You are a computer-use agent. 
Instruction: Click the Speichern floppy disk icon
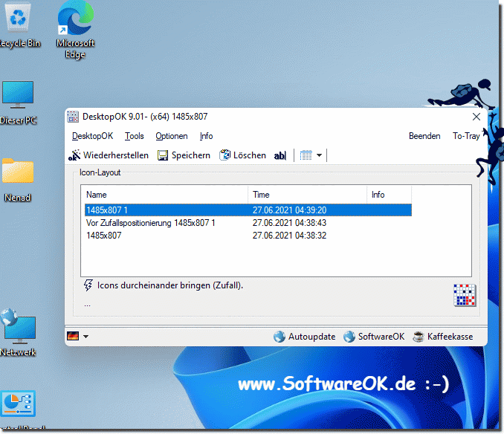163,155
